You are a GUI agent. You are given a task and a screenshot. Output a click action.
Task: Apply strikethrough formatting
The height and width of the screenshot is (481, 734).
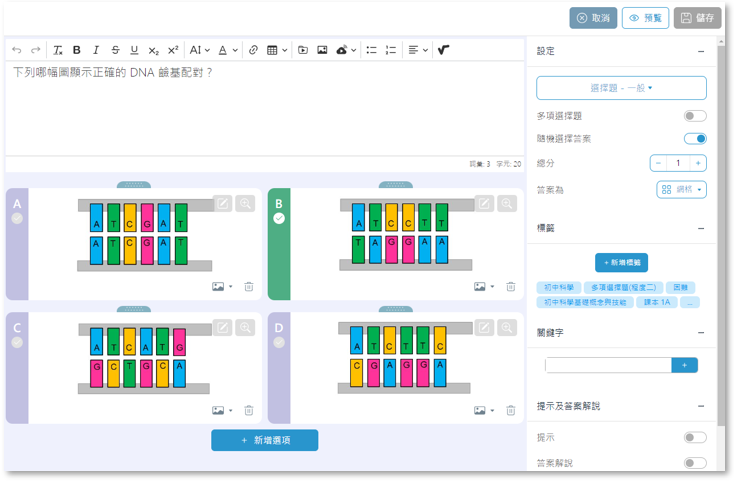pos(115,50)
